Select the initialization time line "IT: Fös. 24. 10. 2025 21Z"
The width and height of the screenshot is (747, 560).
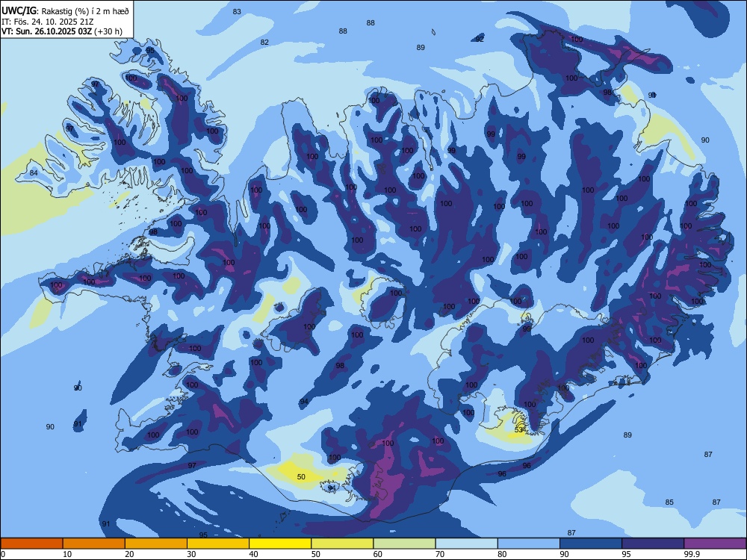47,22
